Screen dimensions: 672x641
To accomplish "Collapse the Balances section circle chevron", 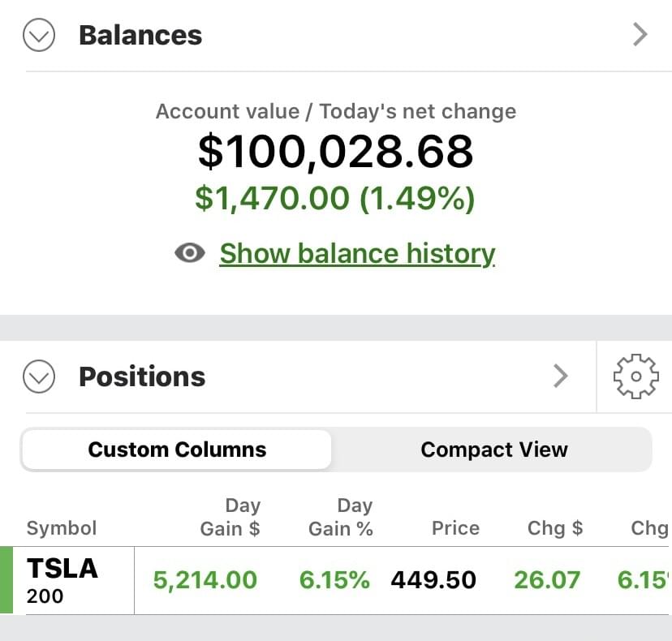I will 39,36.
